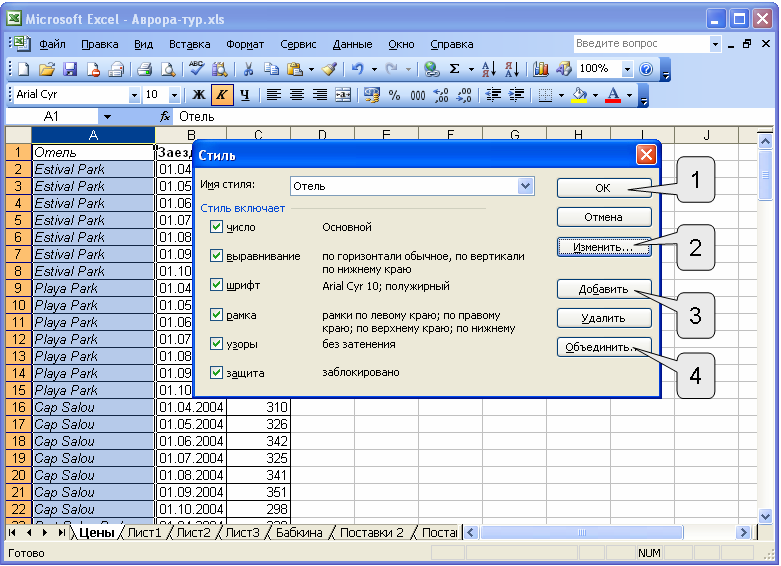Open the Name Box dropdown arrow
This screenshot has width=781, height=566.
click(107, 117)
